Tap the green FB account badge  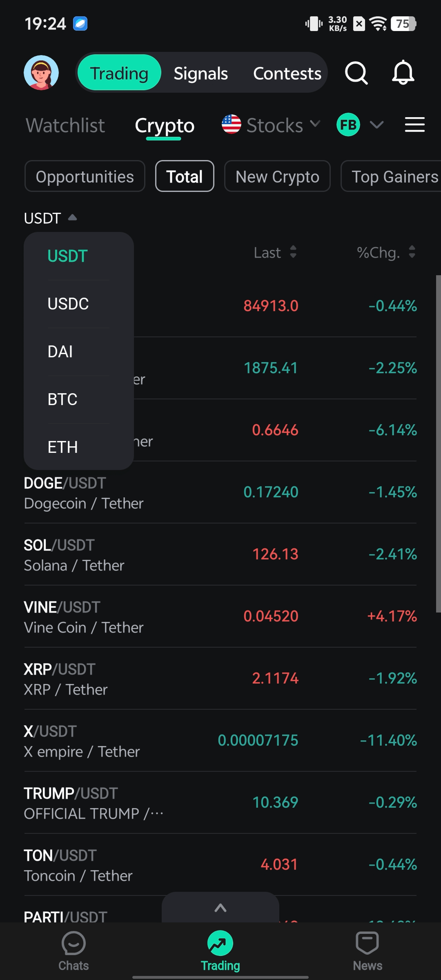[x=348, y=125]
